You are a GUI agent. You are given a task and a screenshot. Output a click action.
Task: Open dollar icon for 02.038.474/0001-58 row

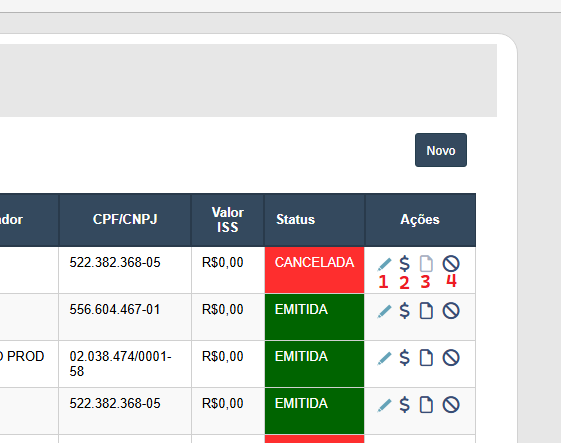(405, 357)
